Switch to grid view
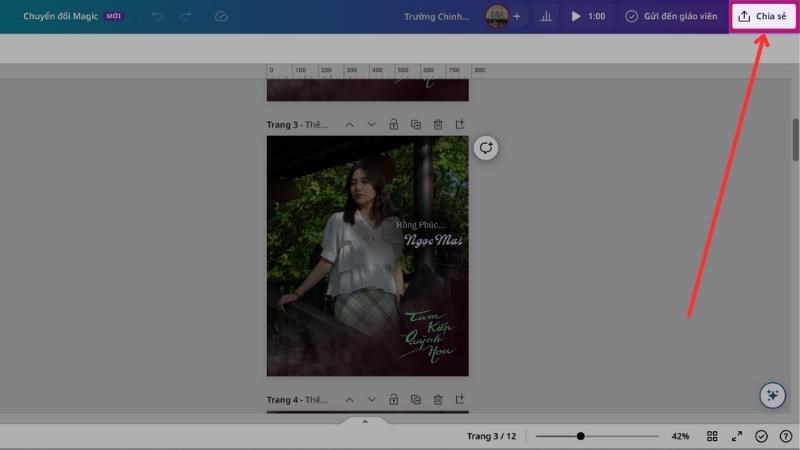The image size is (800, 450). coord(712,436)
